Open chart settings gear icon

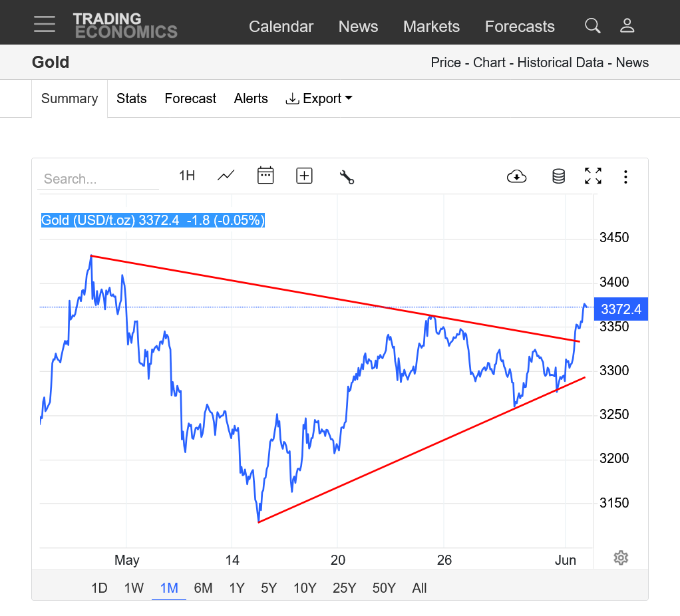[621, 557]
